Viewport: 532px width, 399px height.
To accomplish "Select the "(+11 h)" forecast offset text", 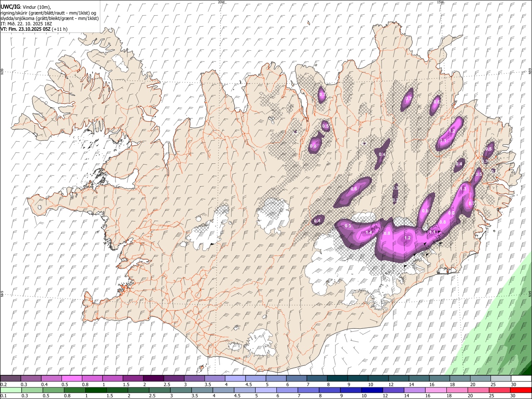I will tap(60, 29).
